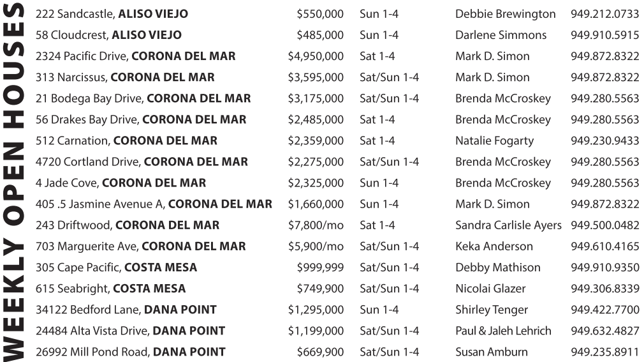Select agent Shirley Tenger
Image resolution: width=644 pixels, height=362 pixels.
(x=492, y=310)
